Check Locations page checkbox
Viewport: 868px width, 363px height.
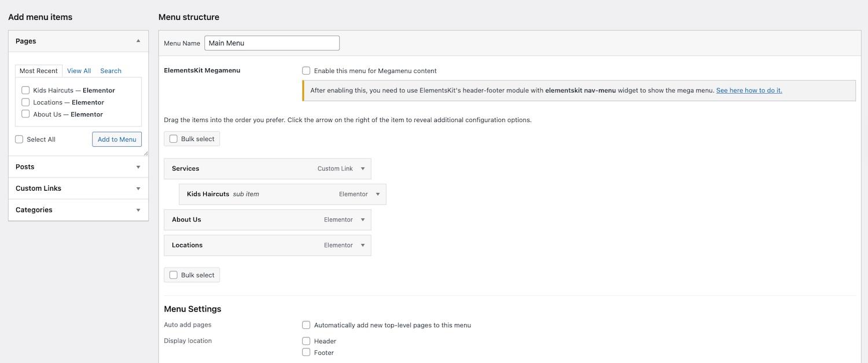click(25, 102)
